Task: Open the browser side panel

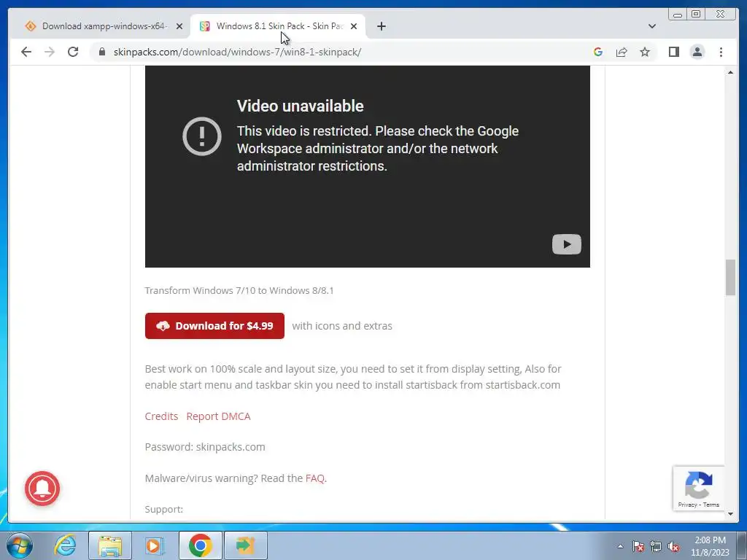Action: coord(673,52)
